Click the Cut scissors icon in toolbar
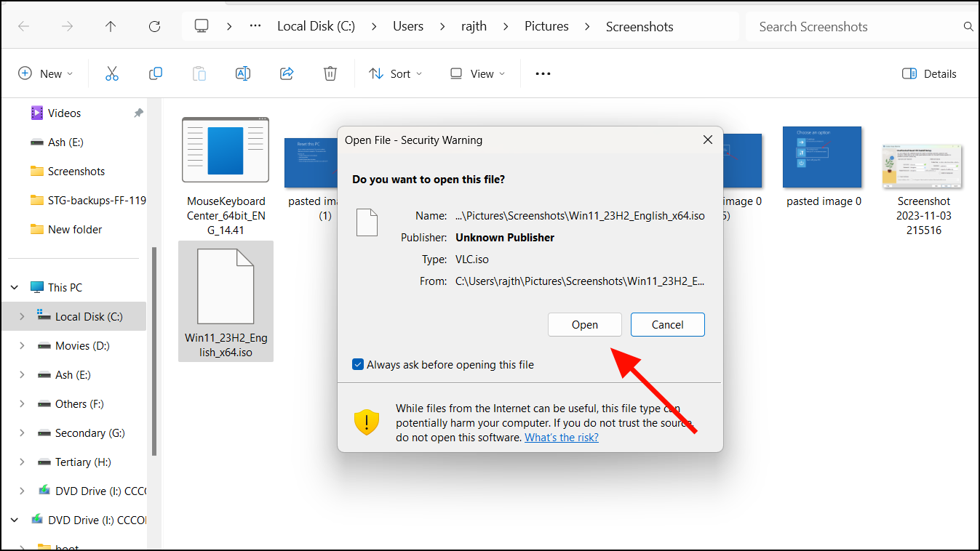This screenshot has width=980, height=551. [111, 73]
